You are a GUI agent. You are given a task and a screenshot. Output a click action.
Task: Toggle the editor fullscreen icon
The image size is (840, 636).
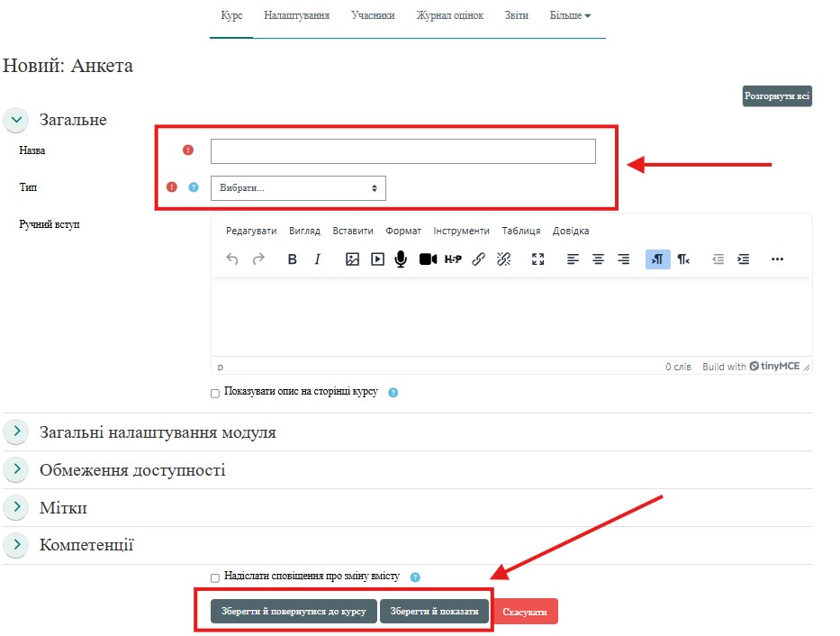(x=538, y=259)
